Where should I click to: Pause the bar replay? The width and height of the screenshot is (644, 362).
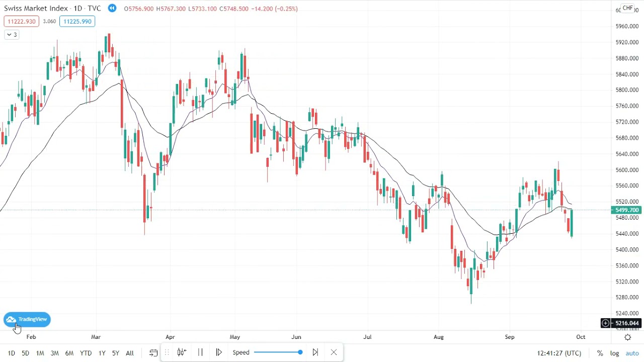[x=200, y=352]
